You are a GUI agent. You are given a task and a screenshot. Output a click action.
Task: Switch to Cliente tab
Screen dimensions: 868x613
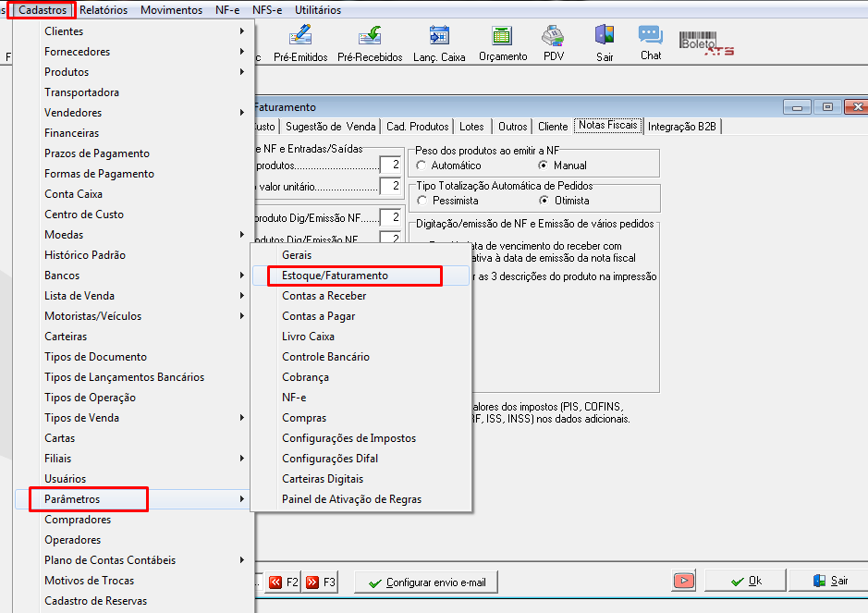[x=553, y=127]
